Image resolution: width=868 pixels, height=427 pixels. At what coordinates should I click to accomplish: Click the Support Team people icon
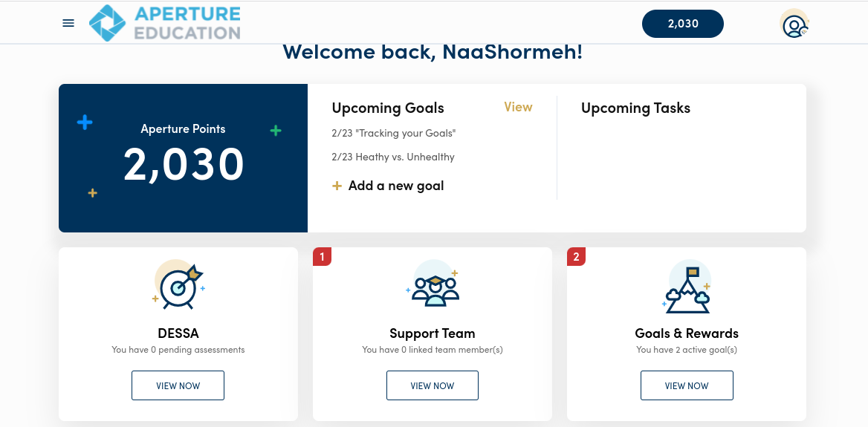pyautogui.click(x=433, y=285)
